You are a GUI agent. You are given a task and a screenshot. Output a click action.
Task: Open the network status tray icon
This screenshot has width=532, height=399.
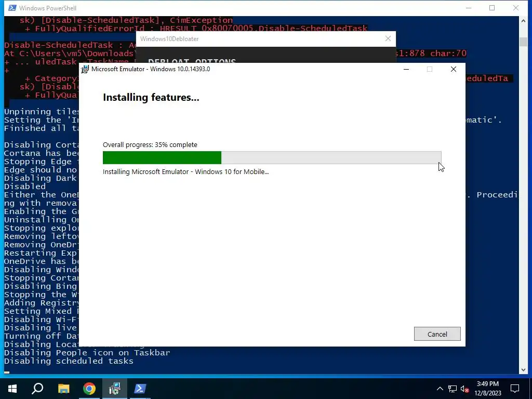(453, 389)
